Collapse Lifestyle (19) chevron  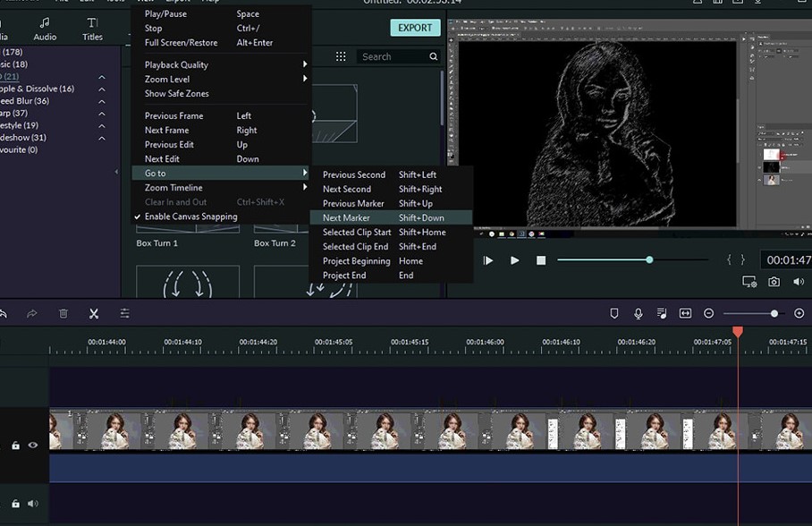pyautogui.click(x=102, y=126)
